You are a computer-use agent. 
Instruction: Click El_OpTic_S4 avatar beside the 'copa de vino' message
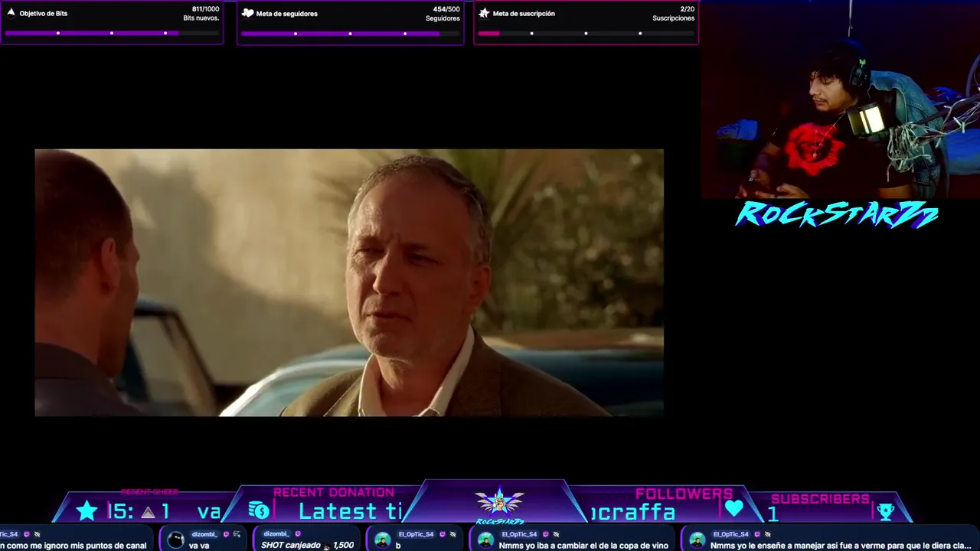coord(485,540)
